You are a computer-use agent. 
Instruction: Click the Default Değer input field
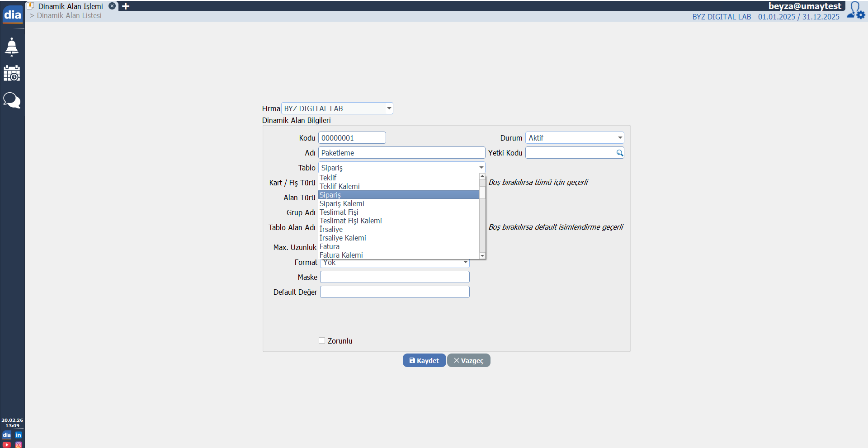(395, 292)
